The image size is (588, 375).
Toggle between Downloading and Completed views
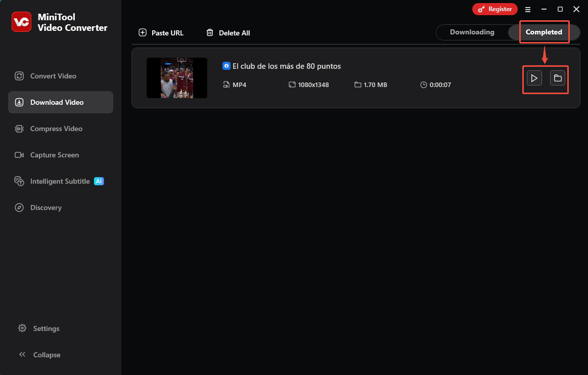coord(508,32)
